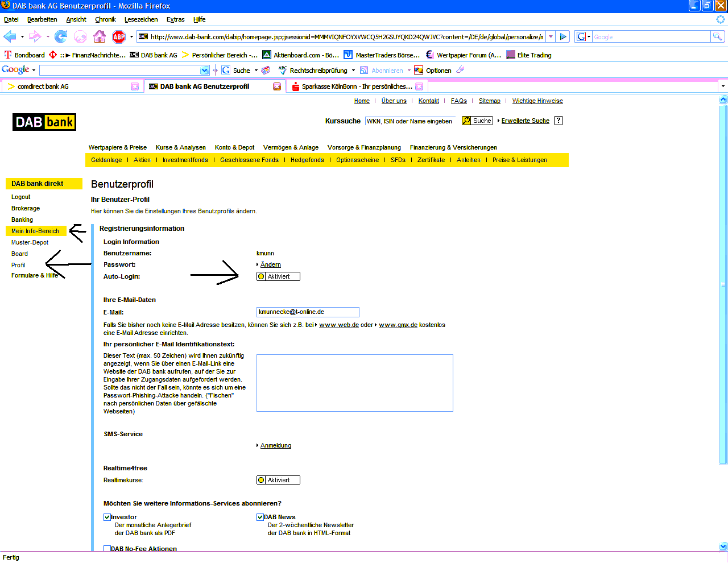
Task: Go to the Home page via house icon
Action: [x=100, y=37]
